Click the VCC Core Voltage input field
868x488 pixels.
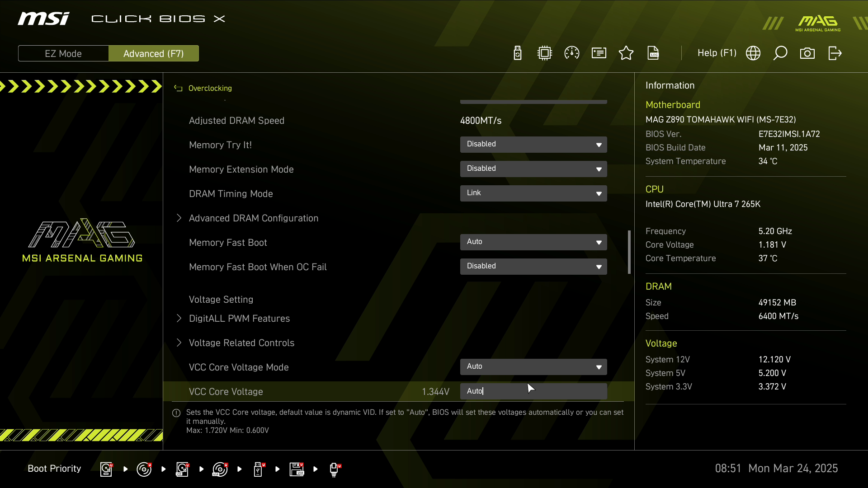pos(533,391)
